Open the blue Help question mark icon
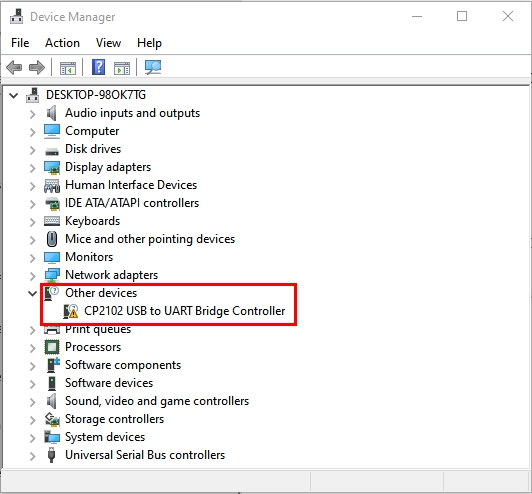Image resolution: width=532 pixels, height=494 pixels. pos(98,67)
